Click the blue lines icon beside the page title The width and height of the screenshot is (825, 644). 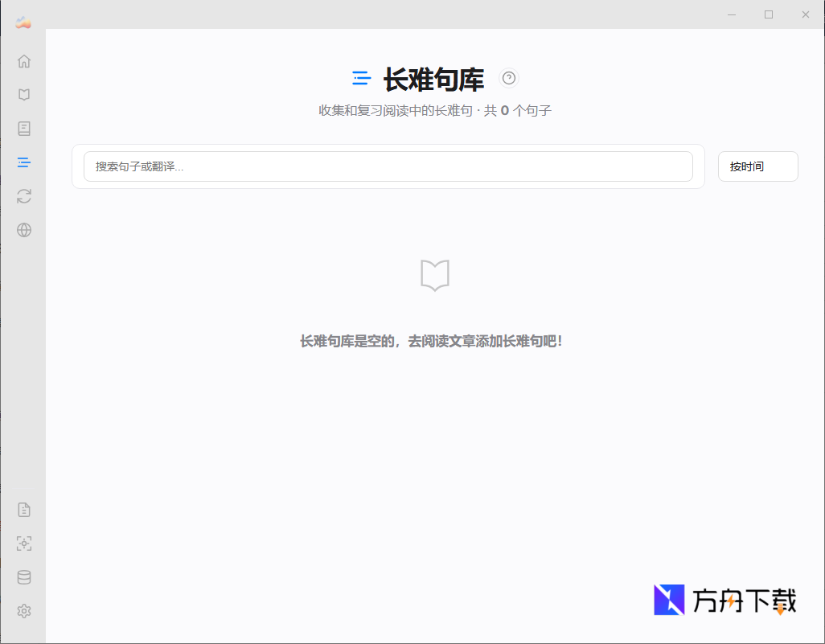[361, 78]
